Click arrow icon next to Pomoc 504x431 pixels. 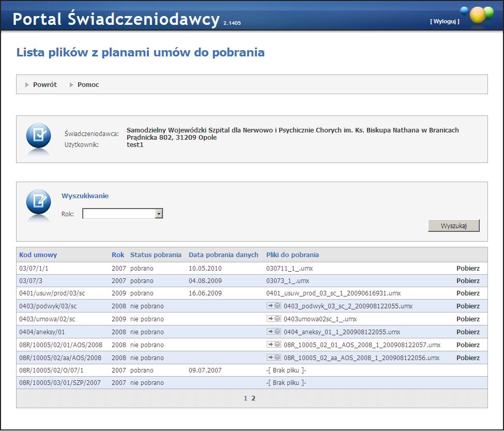[x=71, y=85]
